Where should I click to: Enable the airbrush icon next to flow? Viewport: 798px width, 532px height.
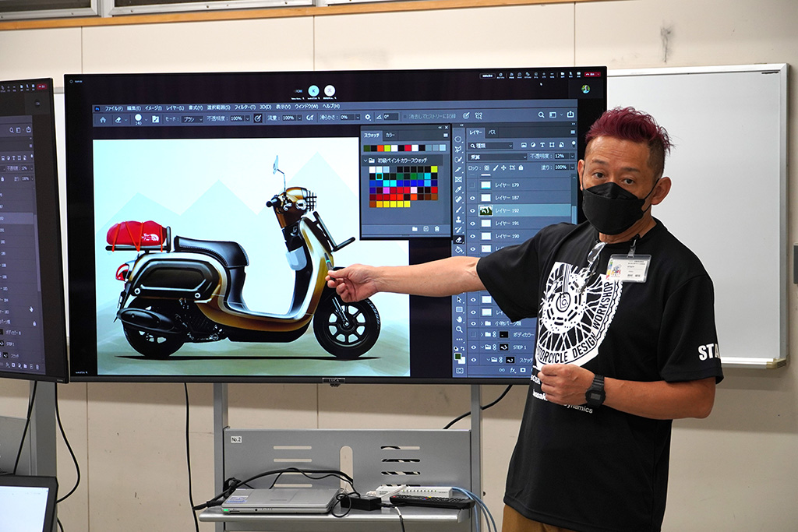[310, 118]
